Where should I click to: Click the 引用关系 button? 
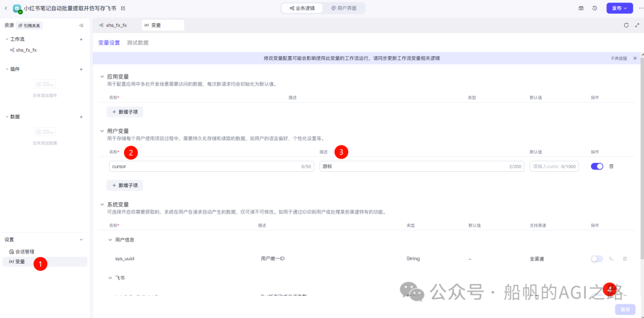[29, 26]
